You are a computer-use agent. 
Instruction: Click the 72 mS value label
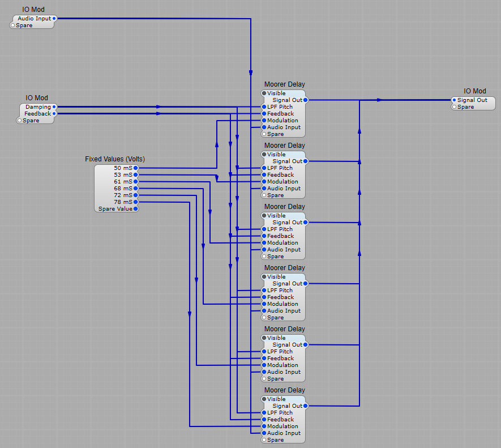(x=122, y=195)
